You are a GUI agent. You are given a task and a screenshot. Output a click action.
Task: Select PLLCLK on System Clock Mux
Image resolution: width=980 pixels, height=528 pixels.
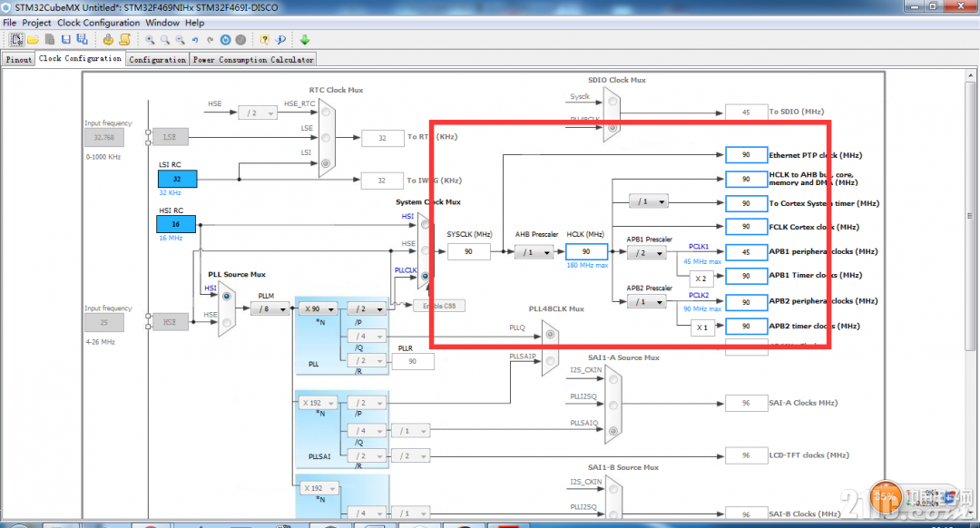425,276
